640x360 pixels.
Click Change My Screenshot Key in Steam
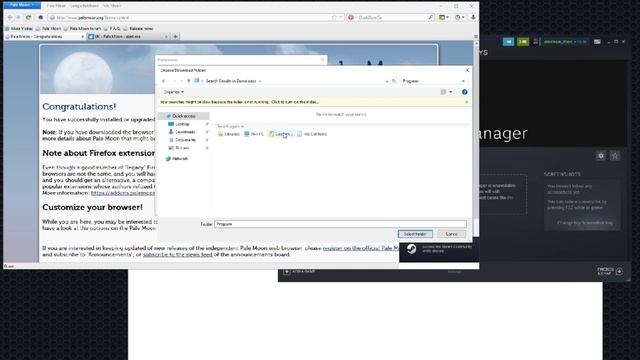pyautogui.click(x=584, y=223)
